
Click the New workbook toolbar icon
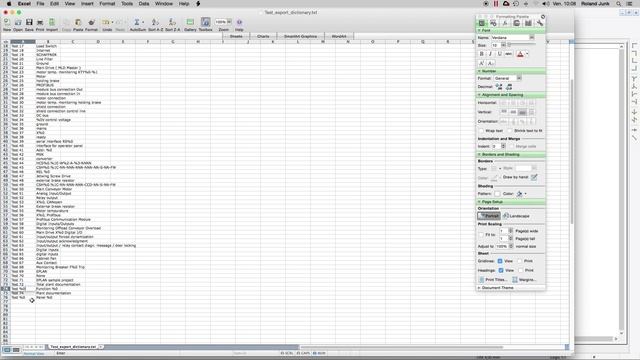pos(7,23)
